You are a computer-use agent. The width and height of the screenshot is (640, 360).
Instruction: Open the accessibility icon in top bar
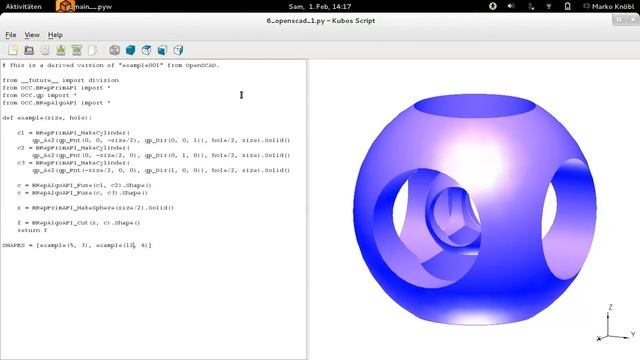[493, 6]
